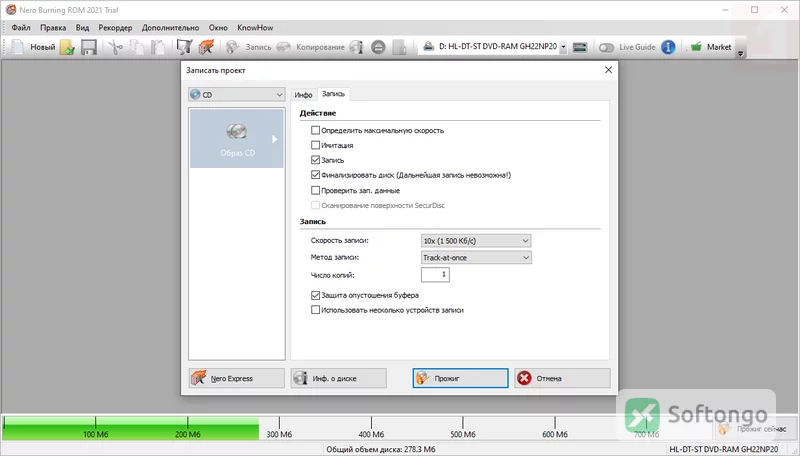The width and height of the screenshot is (800, 456).
Task: Open the Метод записи Track-at-once dropdown
Action: point(476,258)
